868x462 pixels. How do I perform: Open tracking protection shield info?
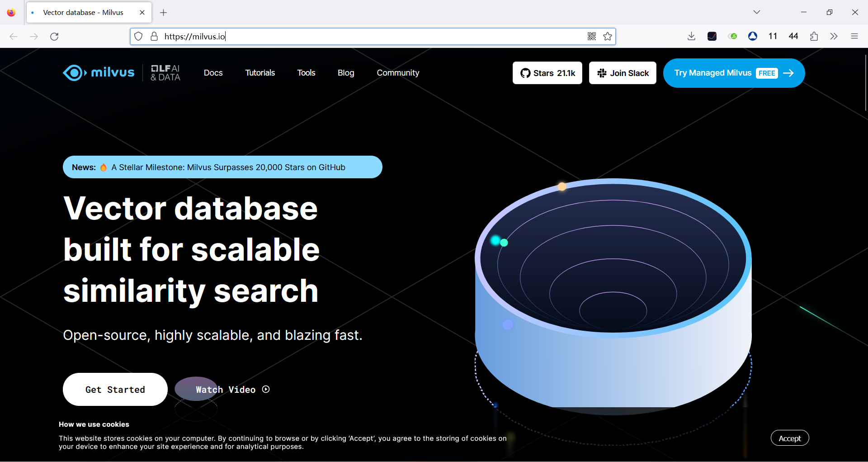point(139,36)
